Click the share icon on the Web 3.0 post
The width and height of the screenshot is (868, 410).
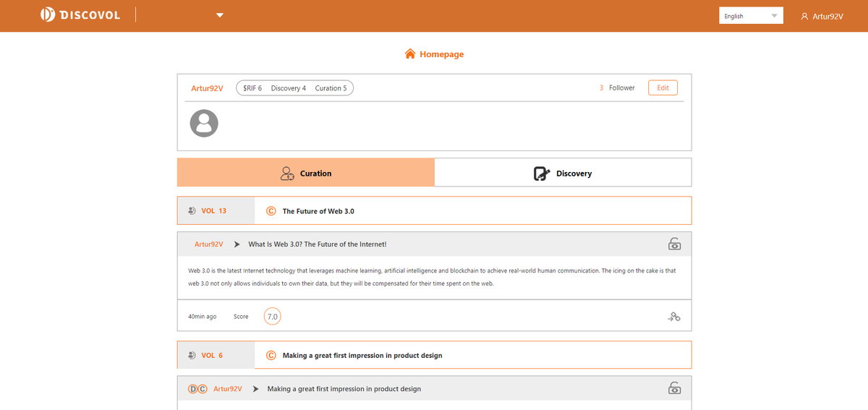674,317
